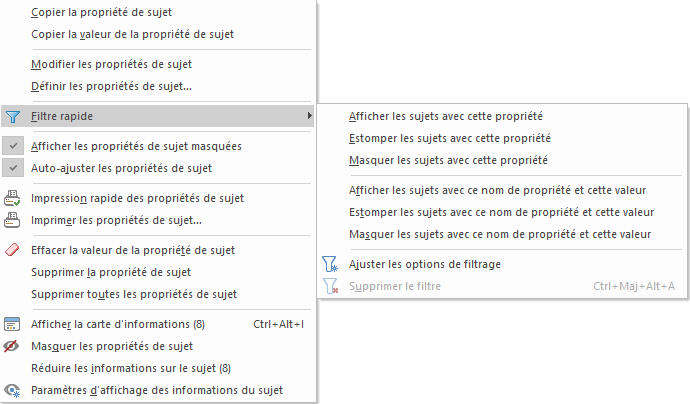Screen dimensions: 690x404
Task: Click the crossed-out eye Masquer icon
Action: click(13, 346)
